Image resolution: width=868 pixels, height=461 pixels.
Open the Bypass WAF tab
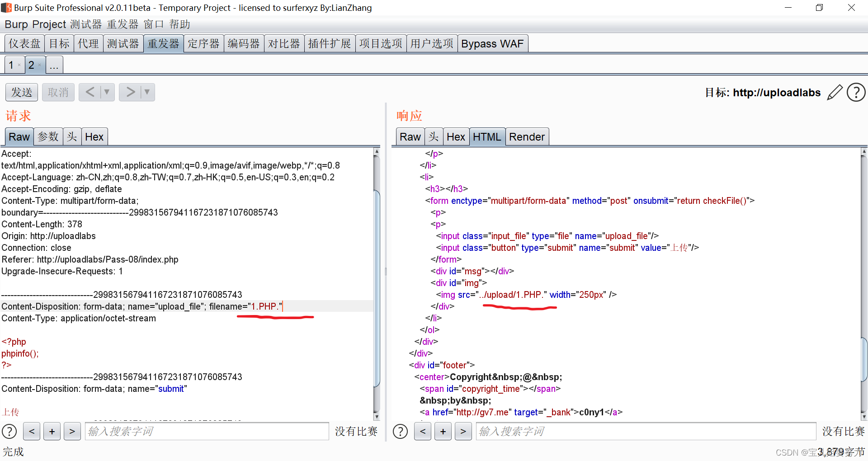(x=493, y=44)
